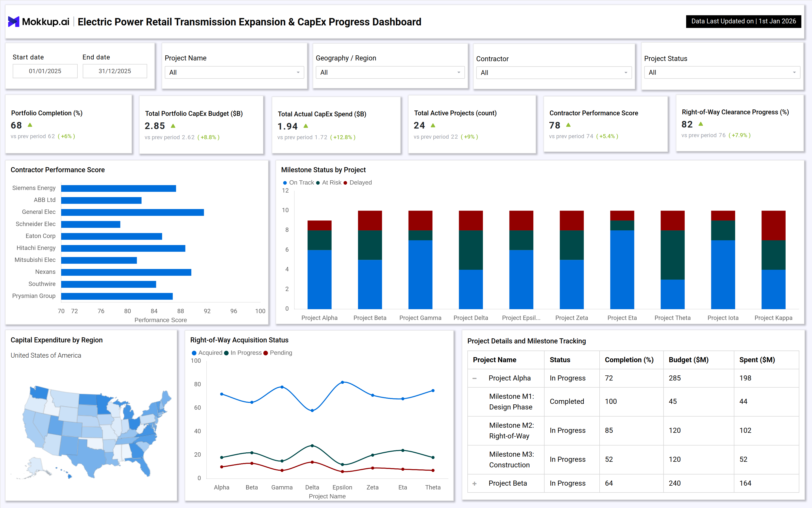The height and width of the screenshot is (508, 812).
Task: Click the United States of America map label
Action: (46, 355)
